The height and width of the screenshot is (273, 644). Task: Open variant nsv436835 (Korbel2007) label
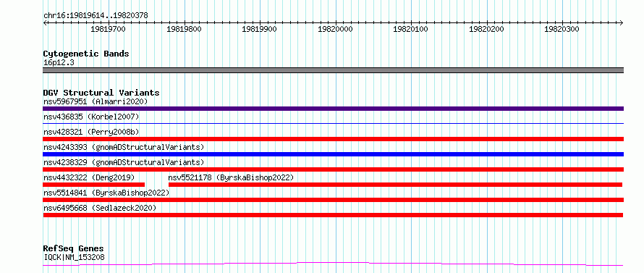pos(91,117)
